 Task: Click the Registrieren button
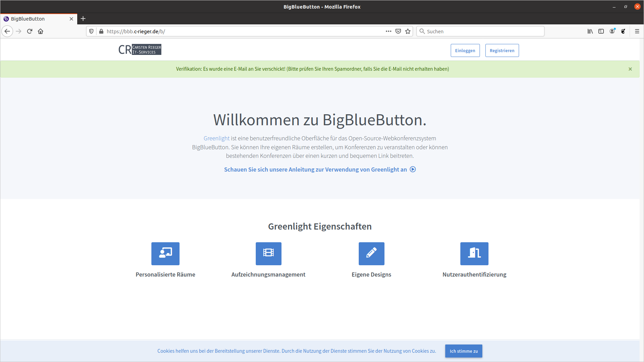[502, 50]
